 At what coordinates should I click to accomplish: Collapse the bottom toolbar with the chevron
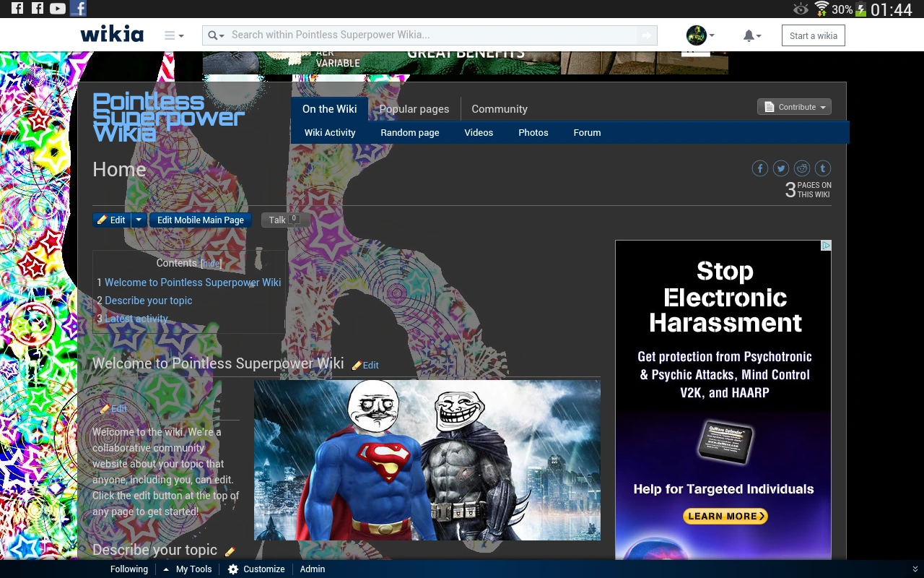tap(915, 569)
